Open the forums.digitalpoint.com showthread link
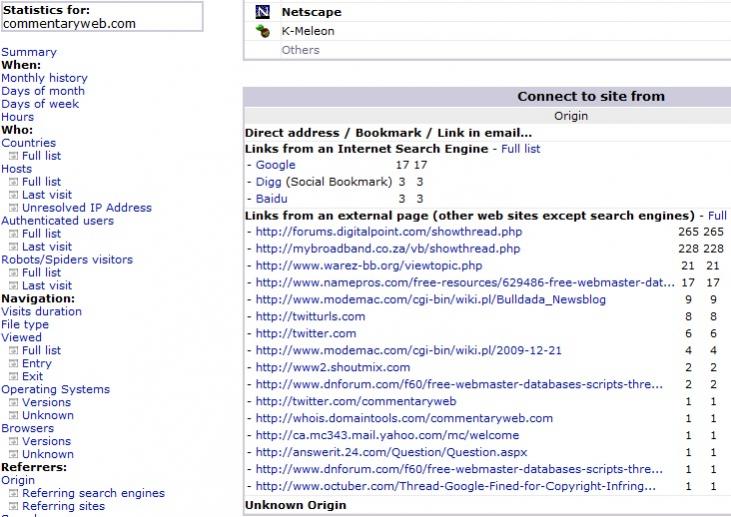Image resolution: width=731 pixels, height=517 pixels. (x=389, y=232)
